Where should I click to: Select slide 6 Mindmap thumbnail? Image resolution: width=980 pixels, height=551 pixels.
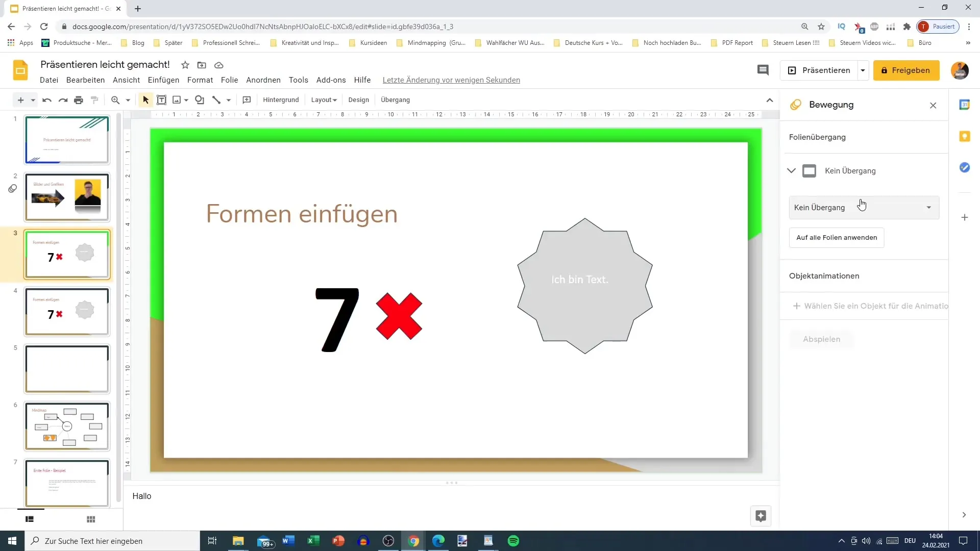coord(67,427)
